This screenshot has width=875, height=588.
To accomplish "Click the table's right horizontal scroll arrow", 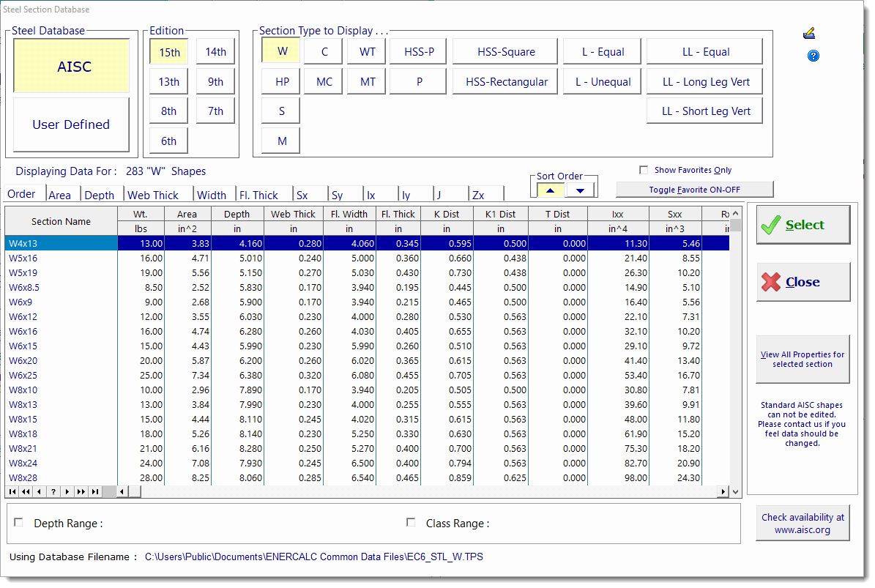I will tap(723, 491).
